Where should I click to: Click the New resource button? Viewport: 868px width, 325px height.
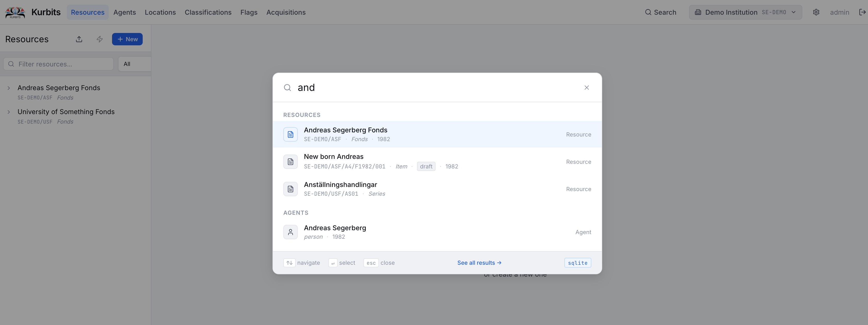pyautogui.click(x=127, y=39)
